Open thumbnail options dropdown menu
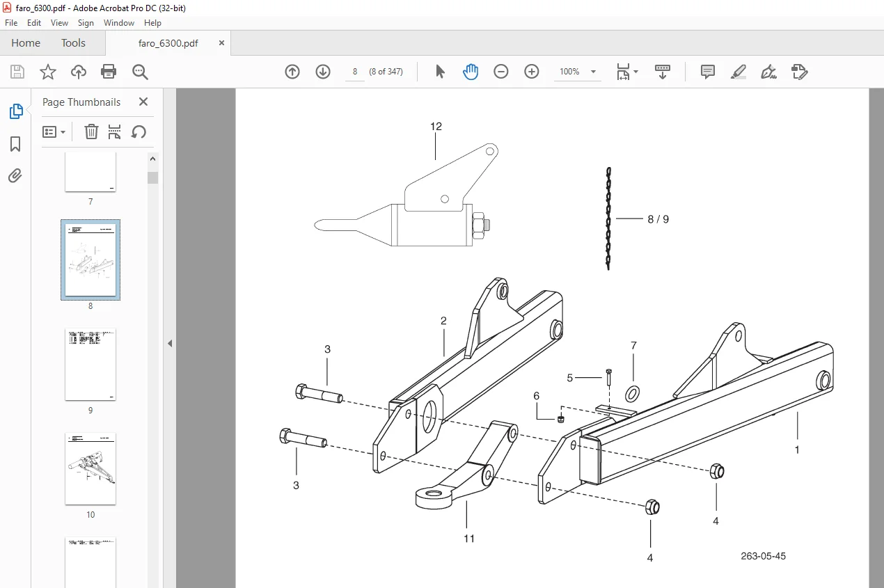This screenshot has height=588, width=884. [54, 132]
